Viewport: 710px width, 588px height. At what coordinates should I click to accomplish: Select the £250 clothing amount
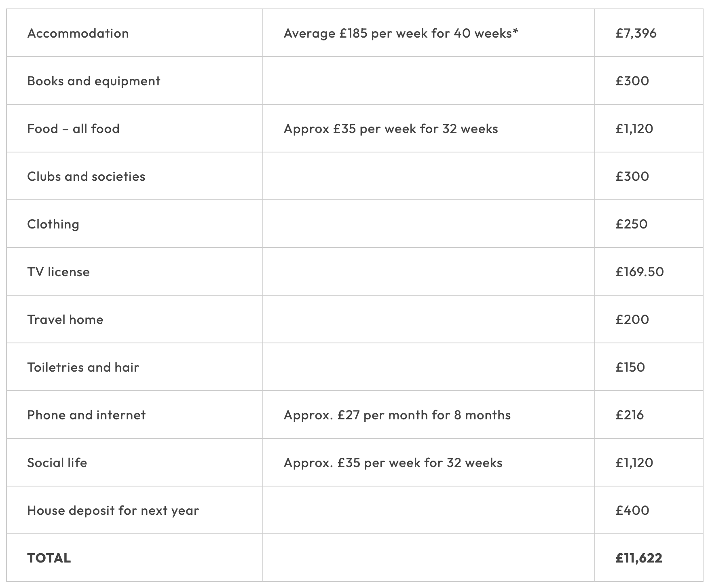(632, 224)
